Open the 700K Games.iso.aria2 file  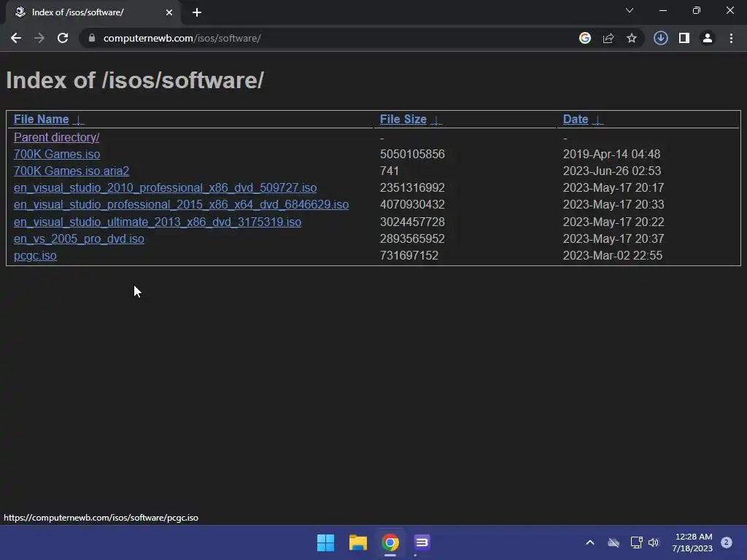[71, 171]
